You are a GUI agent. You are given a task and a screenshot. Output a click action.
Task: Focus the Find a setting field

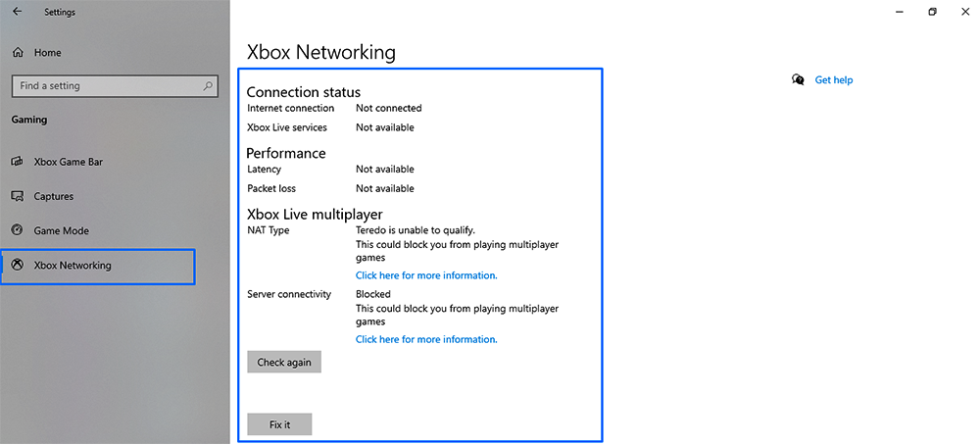click(115, 86)
